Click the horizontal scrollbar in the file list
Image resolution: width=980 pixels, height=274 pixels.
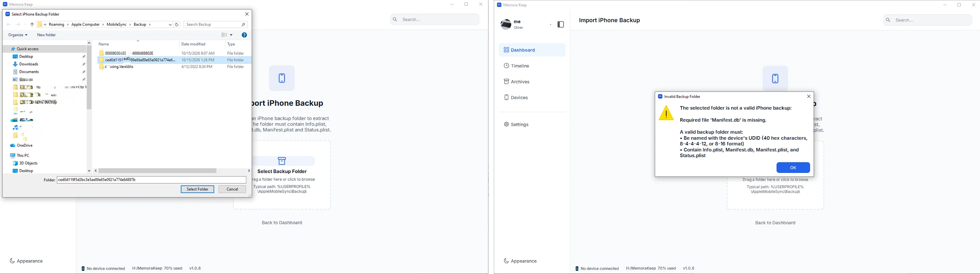[158, 171]
